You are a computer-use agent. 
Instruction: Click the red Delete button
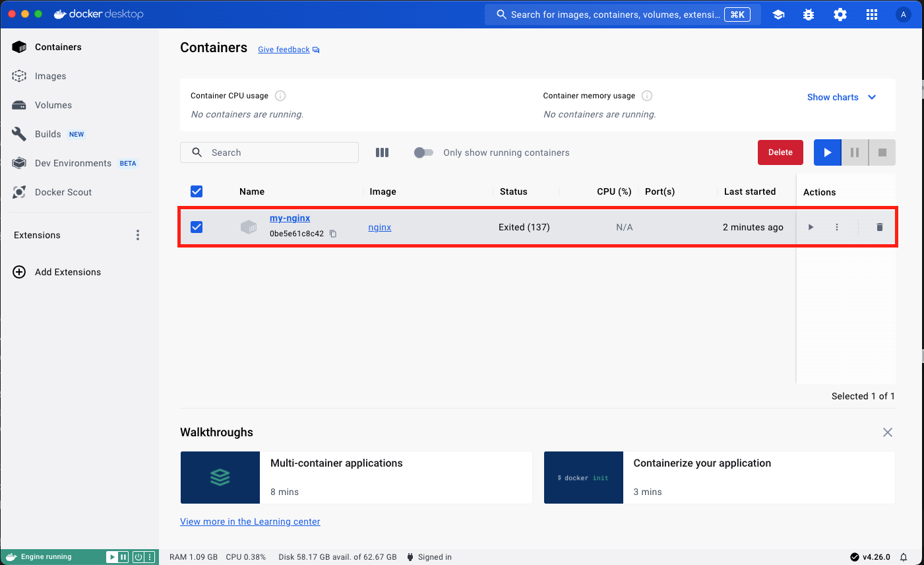coord(780,152)
